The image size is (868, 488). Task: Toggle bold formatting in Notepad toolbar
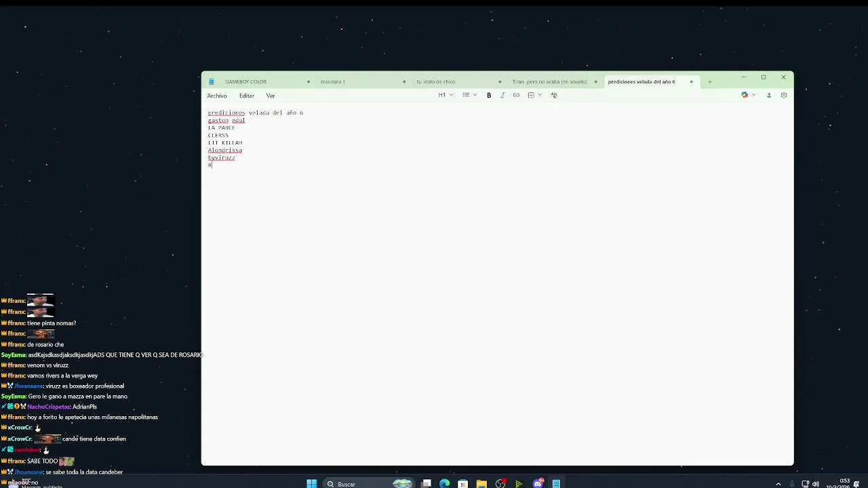(x=489, y=95)
